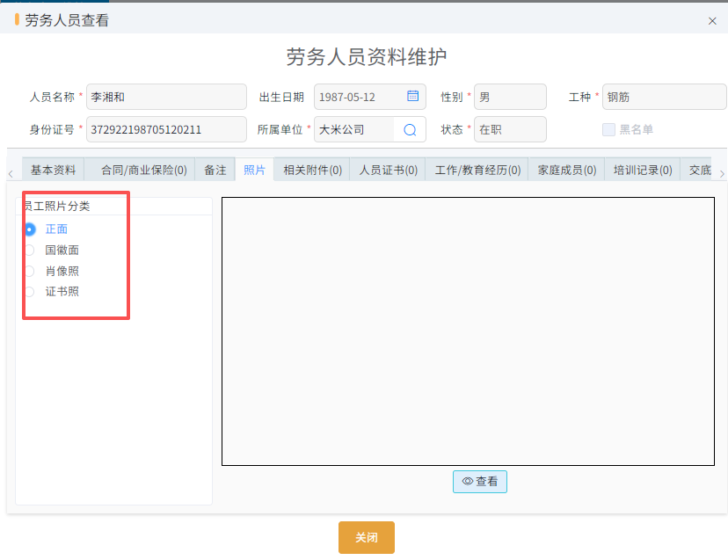Click the 查看 button under the photo
Image resolution: width=728 pixels, height=560 pixels.
click(479, 482)
